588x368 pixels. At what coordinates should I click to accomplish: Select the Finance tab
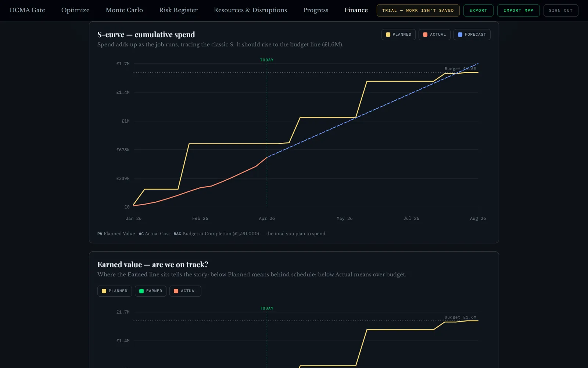(x=356, y=10)
